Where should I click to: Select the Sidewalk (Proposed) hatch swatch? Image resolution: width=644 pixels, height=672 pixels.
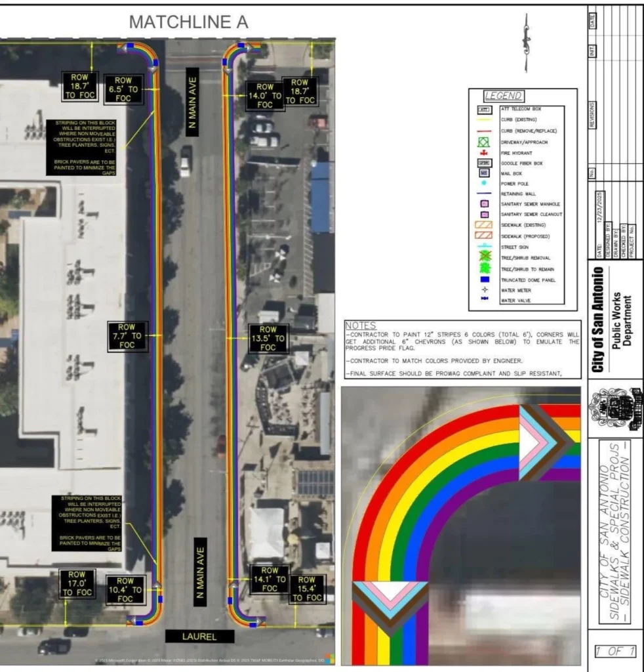483,235
